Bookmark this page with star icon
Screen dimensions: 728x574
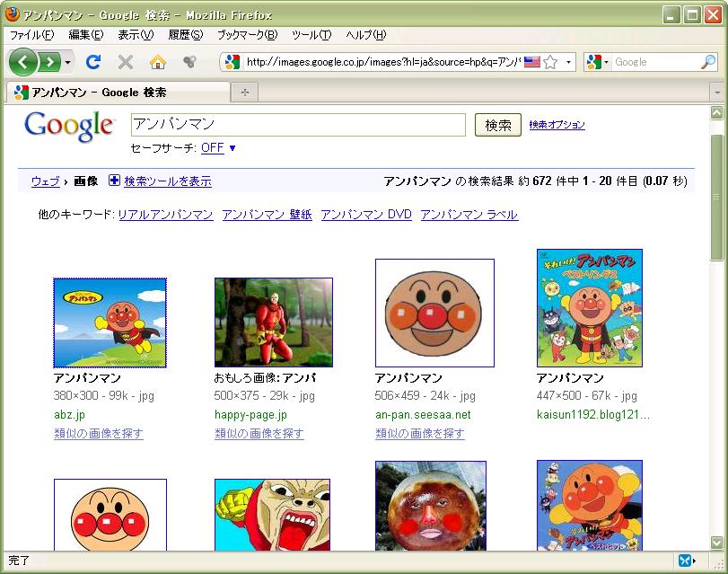pyautogui.click(x=550, y=62)
